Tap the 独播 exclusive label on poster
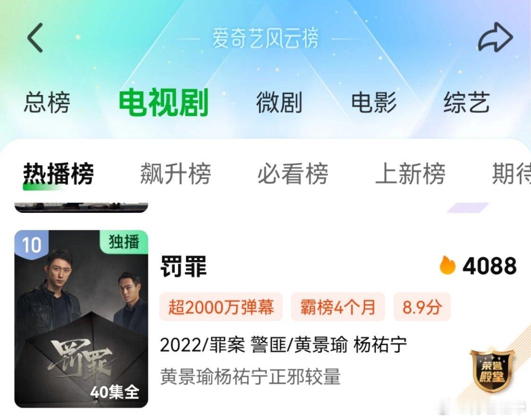 pyautogui.click(x=124, y=242)
